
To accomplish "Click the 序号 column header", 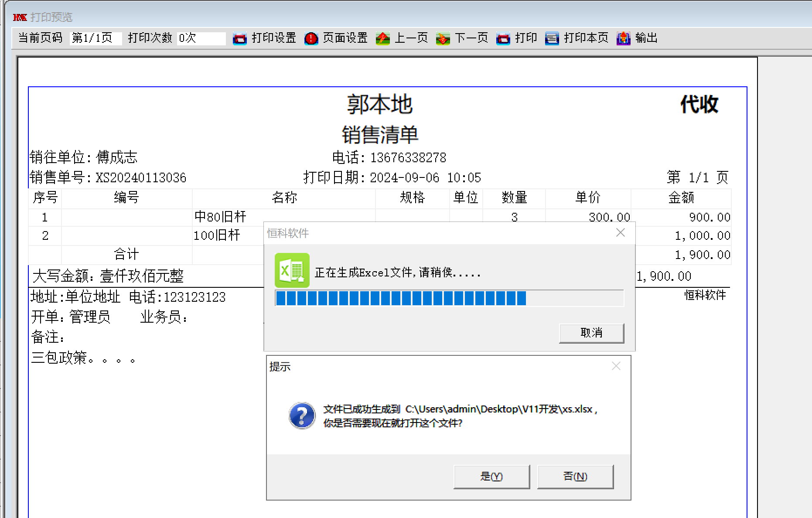I will 45,198.
